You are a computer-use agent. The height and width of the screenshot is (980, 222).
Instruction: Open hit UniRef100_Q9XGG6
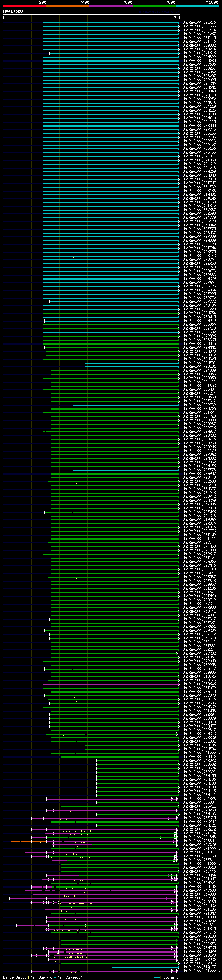[199, 26]
